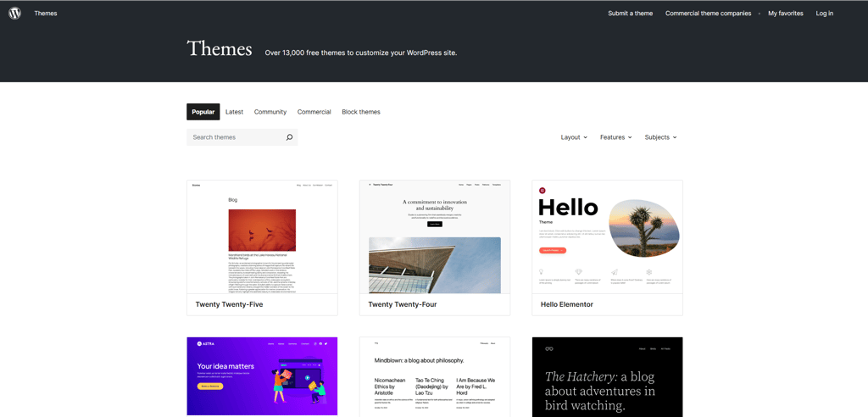This screenshot has width=868, height=417.
Task: Click the search magnifier icon
Action: [289, 137]
